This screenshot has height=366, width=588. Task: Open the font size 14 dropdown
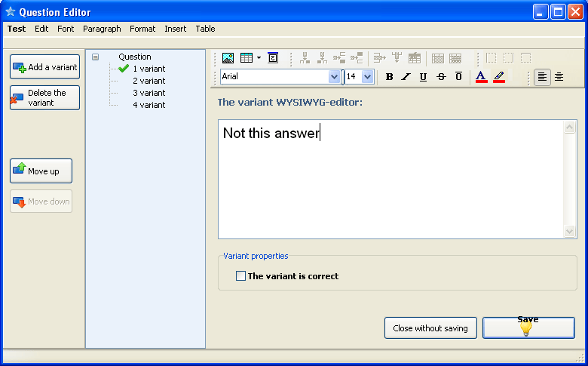[x=368, y=76]
